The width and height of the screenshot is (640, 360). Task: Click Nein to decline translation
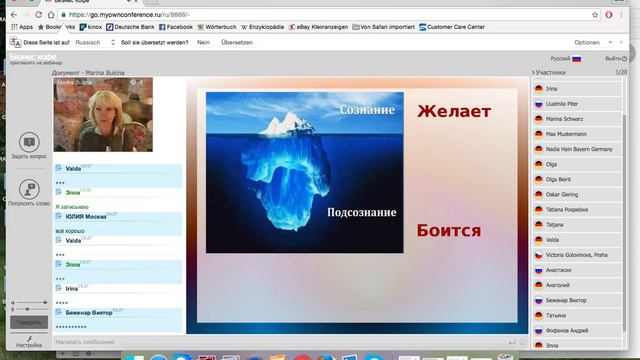point(203,42)
